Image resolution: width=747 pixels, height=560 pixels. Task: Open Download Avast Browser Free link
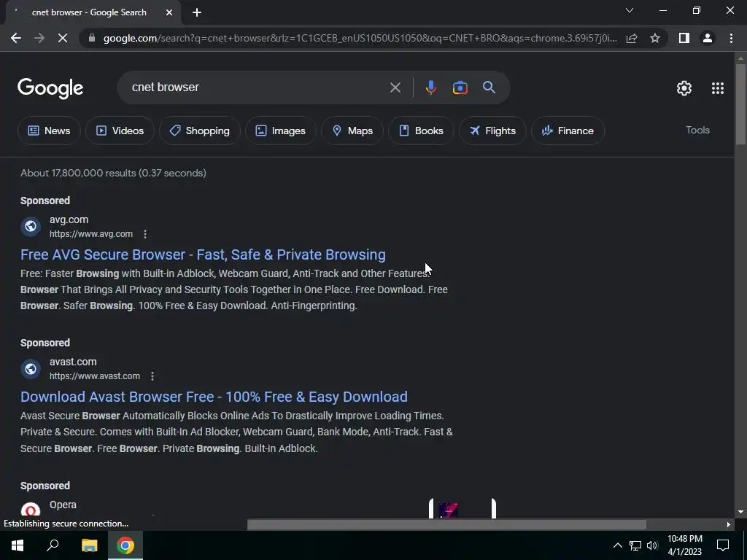pyautogui.click(x=214, y=397)
